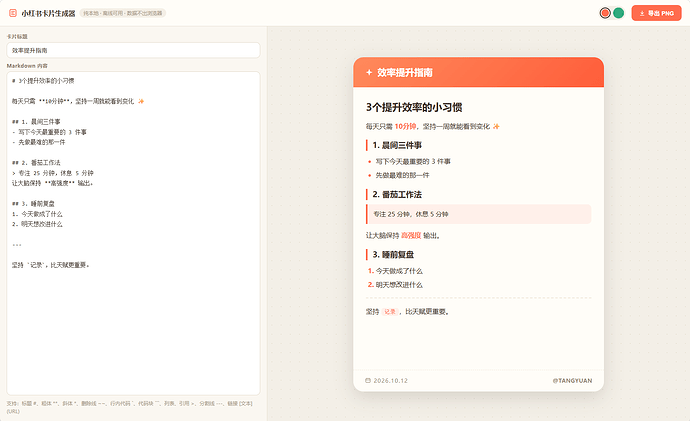Click inside the Markdown 内容 text editor
Viewport: 690px width, 421px height.
coord(133,233)
